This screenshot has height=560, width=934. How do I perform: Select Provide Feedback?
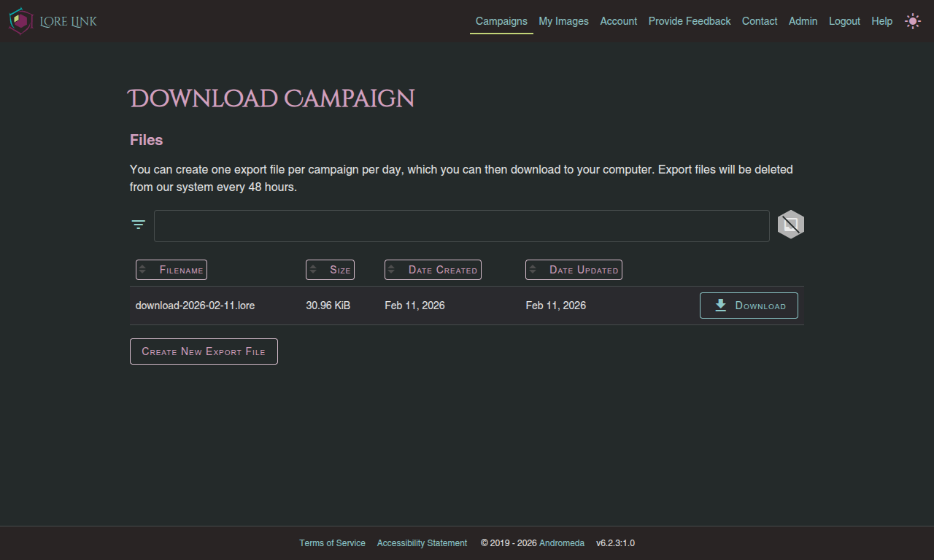click(689, 21)
